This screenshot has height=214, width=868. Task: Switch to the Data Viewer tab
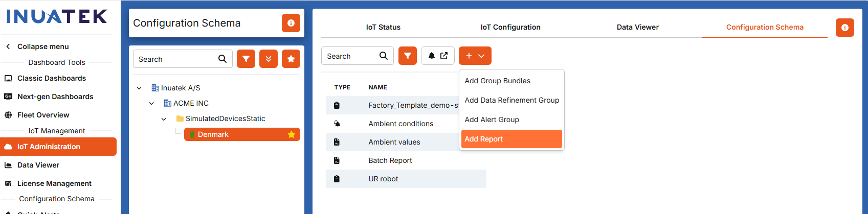tap(637, 27)
